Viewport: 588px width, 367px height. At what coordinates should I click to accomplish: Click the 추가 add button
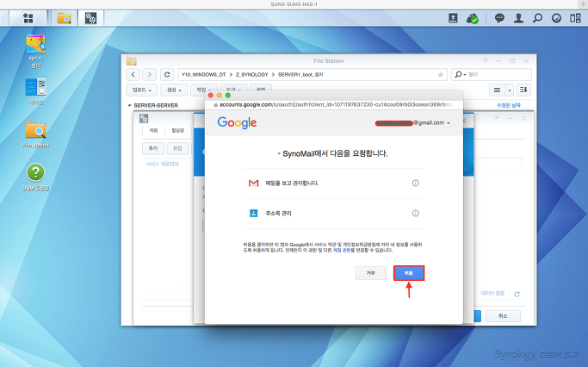coord(153,148)
